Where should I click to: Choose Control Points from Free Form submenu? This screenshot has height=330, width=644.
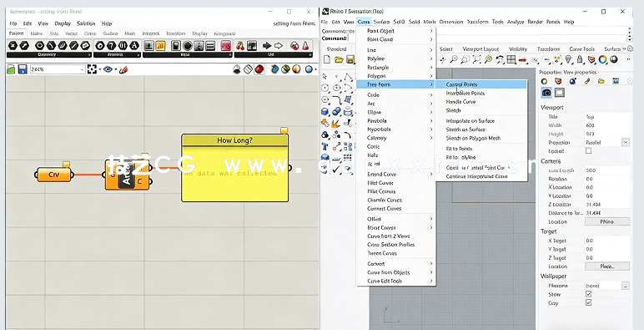[x=481, y=84]
